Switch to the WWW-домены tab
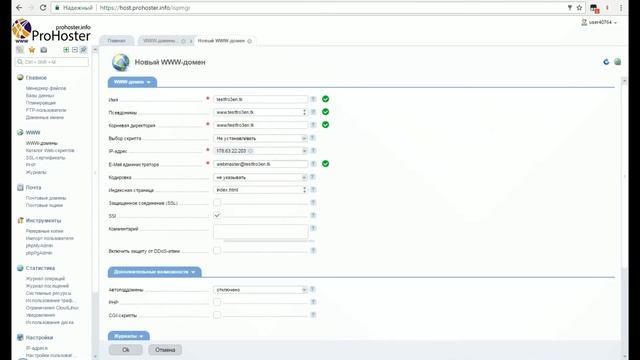 (160, 41)
